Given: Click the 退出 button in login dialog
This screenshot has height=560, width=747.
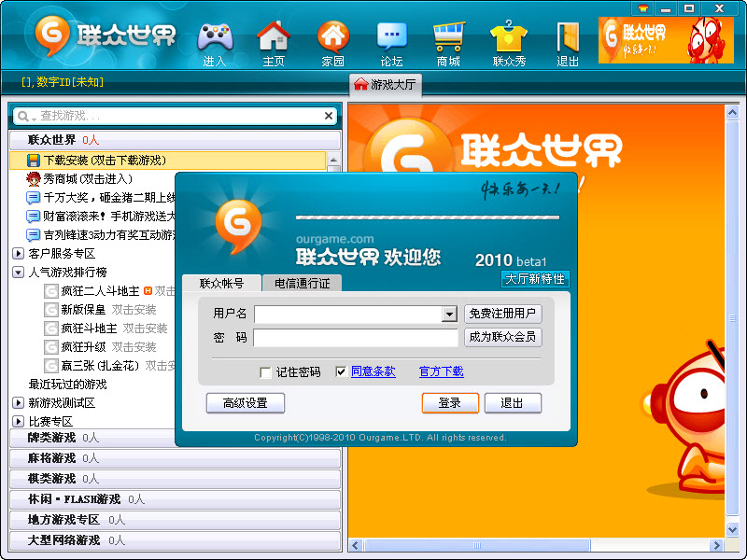Looking at the screenshot, I should (x=513, y=403).
